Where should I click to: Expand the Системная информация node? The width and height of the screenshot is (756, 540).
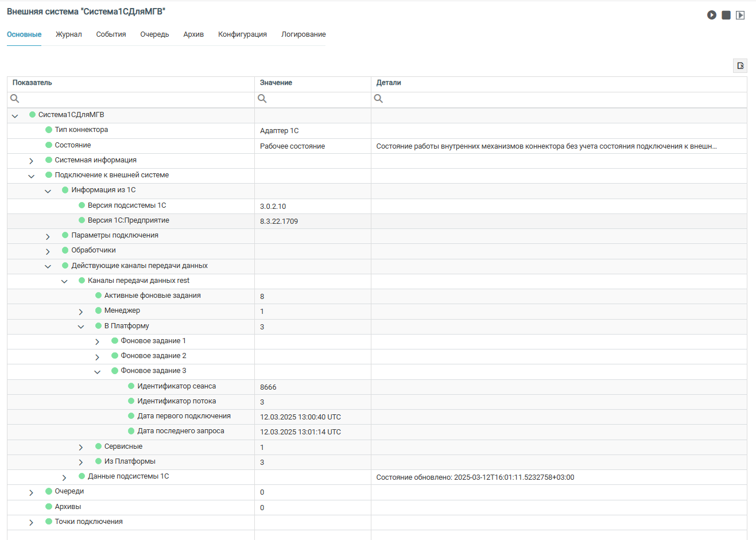32,161
